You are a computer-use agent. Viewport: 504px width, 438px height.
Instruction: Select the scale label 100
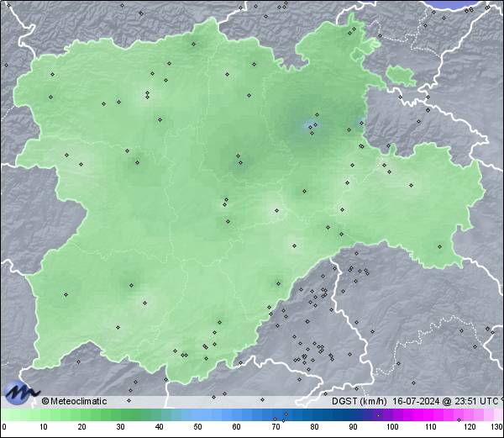[392, 427]
